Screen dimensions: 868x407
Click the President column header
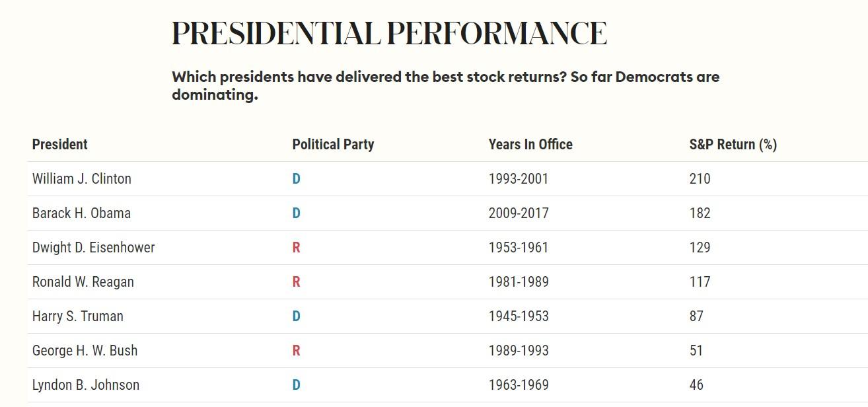(x=60, y=145)
